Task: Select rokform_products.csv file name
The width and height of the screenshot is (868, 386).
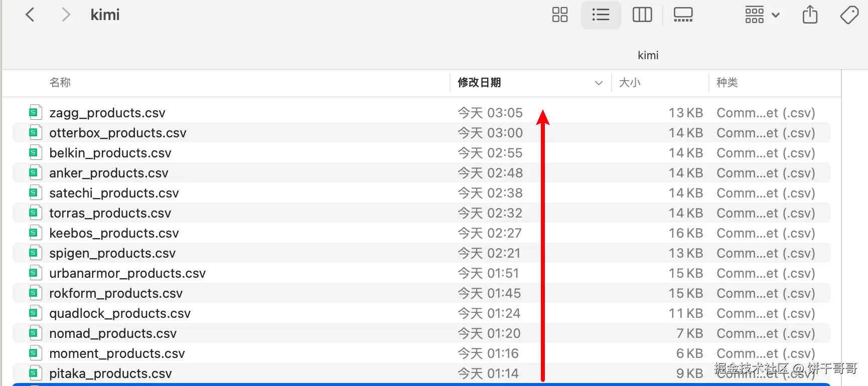Action: click(x=116, y=293)
